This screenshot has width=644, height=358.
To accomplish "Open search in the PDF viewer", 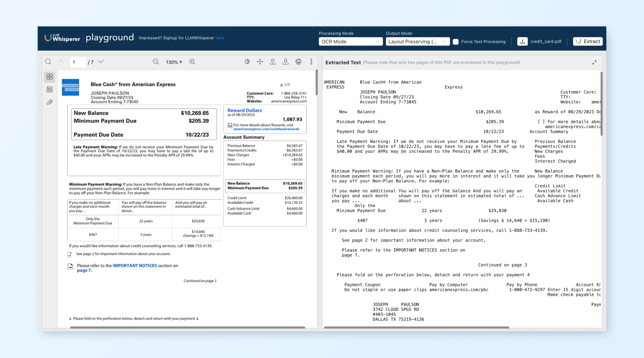I will point(48,62).
